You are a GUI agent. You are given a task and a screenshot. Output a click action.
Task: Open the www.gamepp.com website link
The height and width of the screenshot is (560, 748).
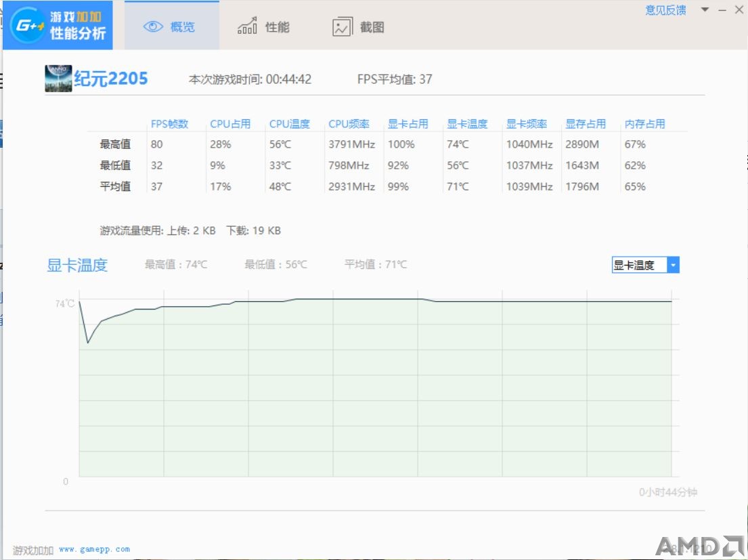[95, 550]
